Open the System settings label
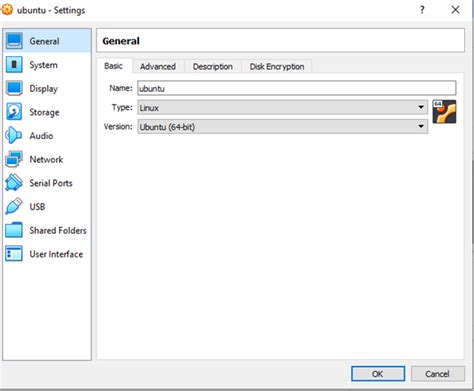This screenshot has height=391, width=474. coord(43,65)
